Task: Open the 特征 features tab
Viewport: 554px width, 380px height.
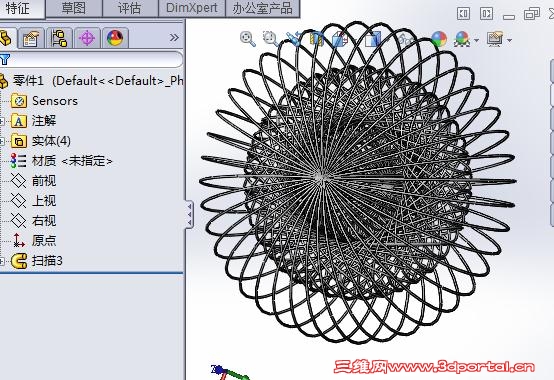Action: point(21,8)
